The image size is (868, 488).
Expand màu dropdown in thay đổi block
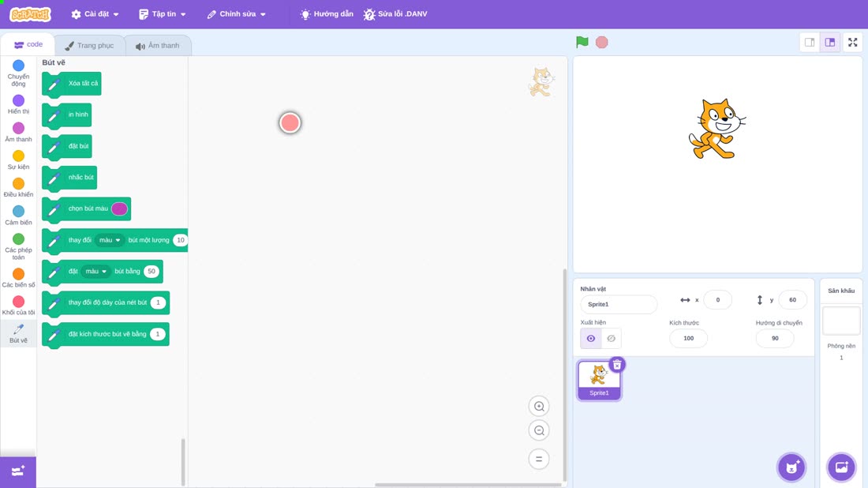coord(110,240)
